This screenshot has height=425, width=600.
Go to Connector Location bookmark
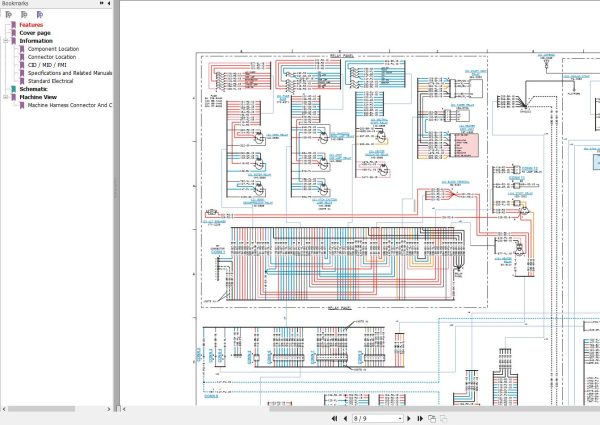[52, 57]
